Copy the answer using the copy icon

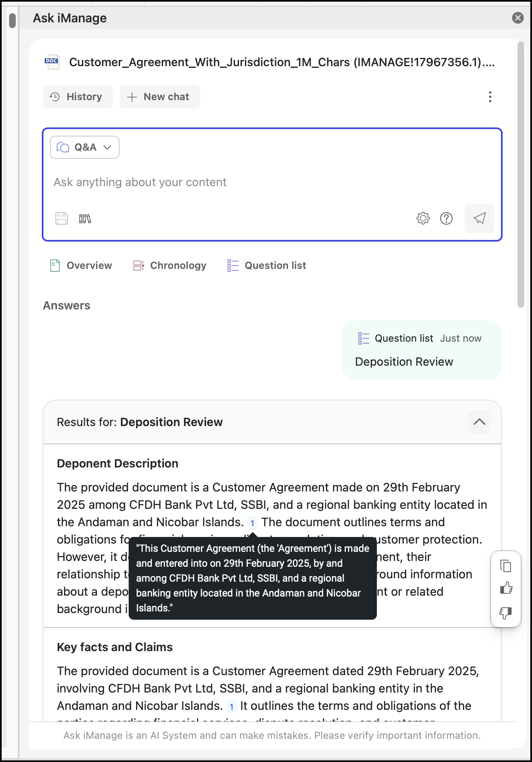pos(506,566)
